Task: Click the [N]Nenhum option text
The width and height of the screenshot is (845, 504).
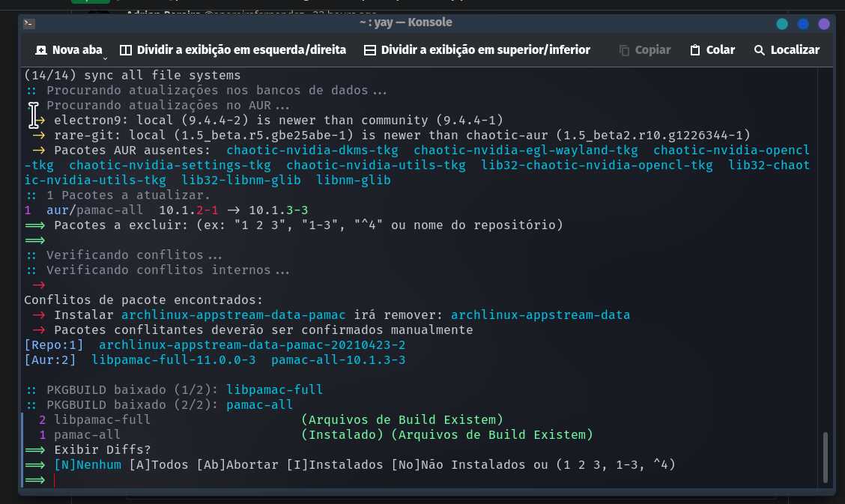Action: click(88, 465)
